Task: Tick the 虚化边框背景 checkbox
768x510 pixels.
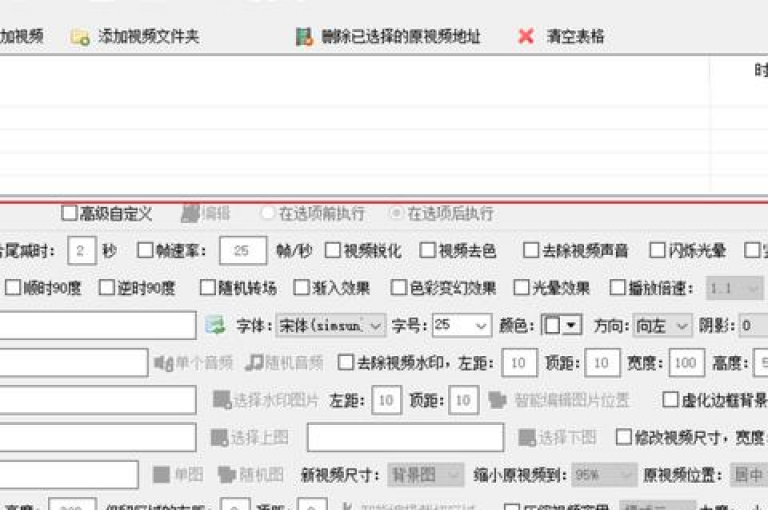Action: (671, 400)
